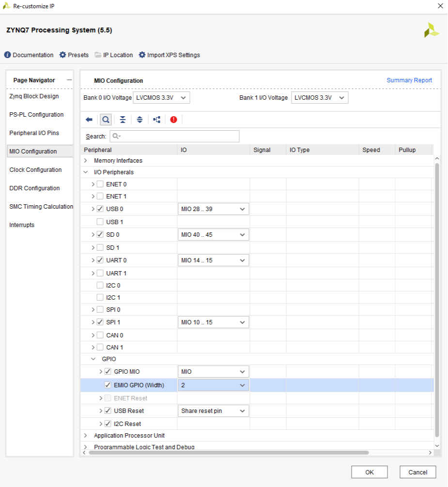Select DDR Configuration in Page Navigator

click(34, 188)
